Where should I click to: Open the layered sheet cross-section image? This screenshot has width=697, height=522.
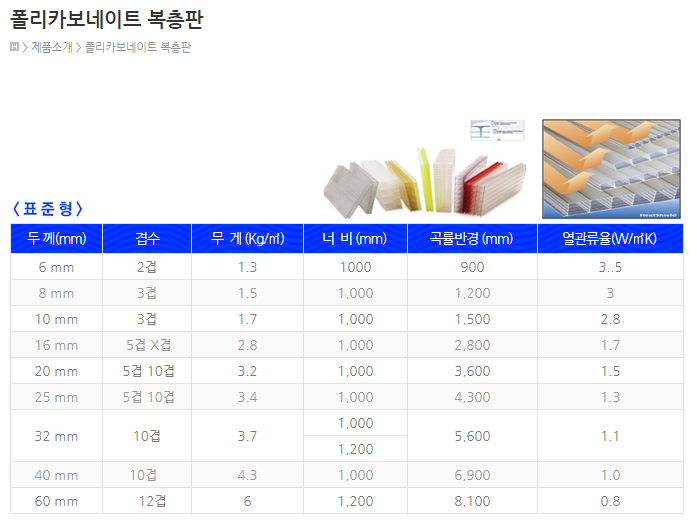(x=611, y=169)
